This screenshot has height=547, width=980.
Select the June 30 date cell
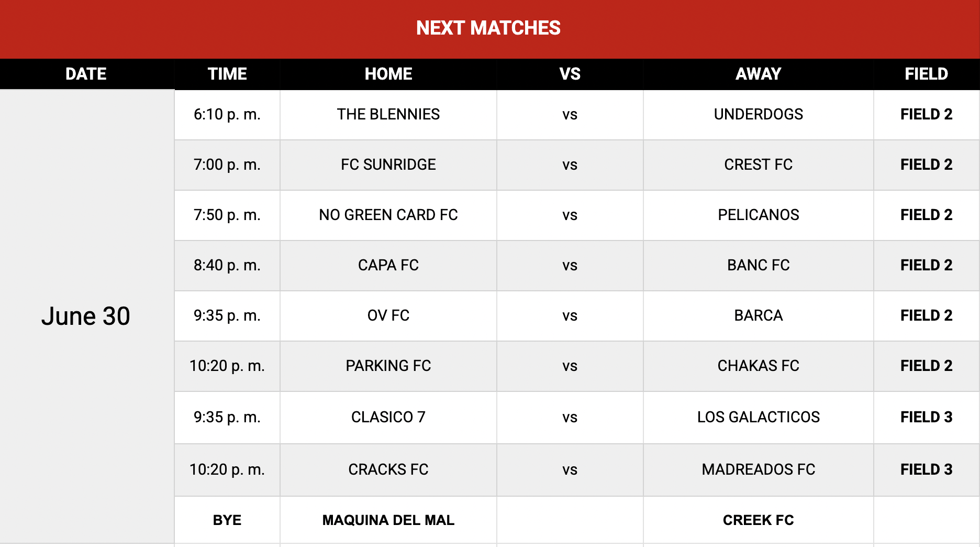87,316
